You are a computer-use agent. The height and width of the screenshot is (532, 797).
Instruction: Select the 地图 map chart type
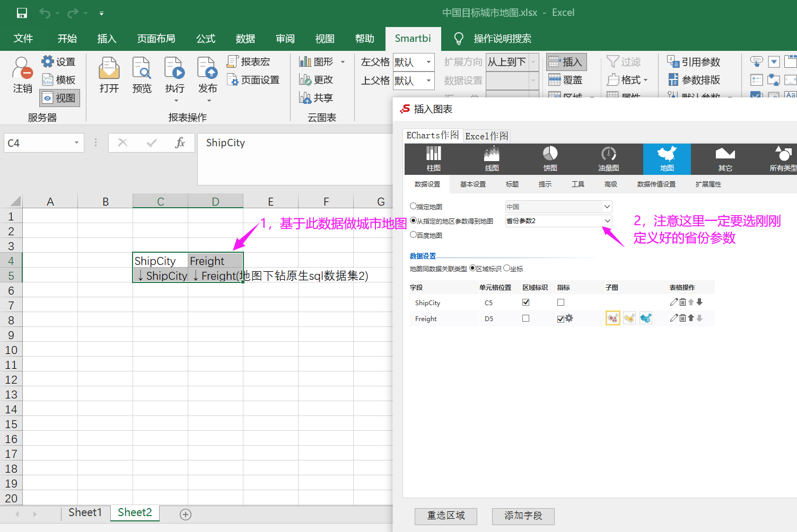click(667, 159)
